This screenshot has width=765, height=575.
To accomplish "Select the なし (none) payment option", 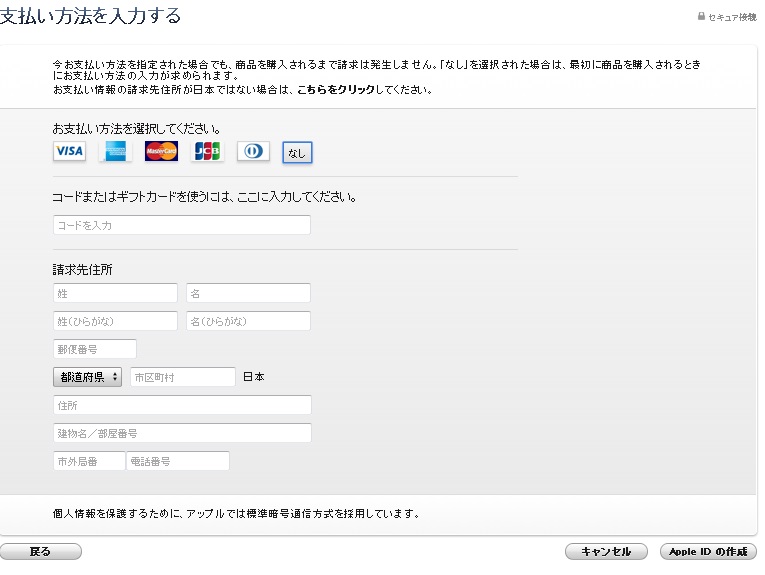I will (297, 152).
